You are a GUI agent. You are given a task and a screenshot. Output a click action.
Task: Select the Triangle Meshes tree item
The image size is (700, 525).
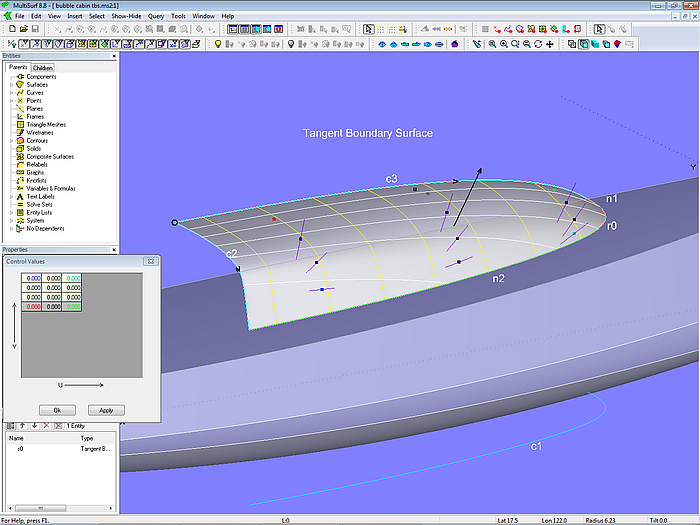46,125
